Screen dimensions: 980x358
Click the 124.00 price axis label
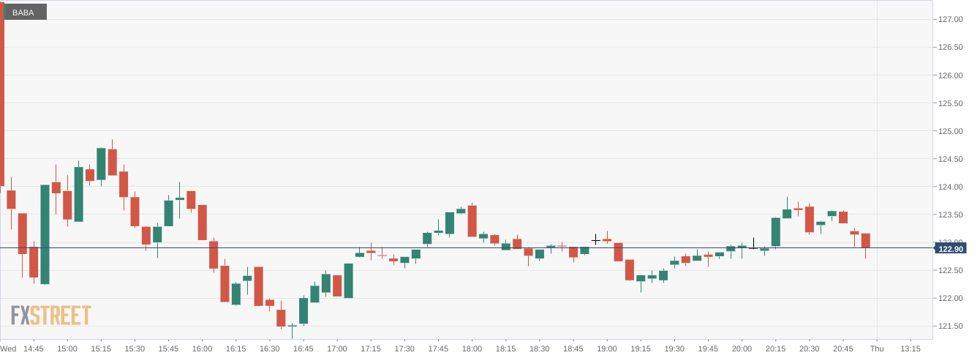point(950,187)
